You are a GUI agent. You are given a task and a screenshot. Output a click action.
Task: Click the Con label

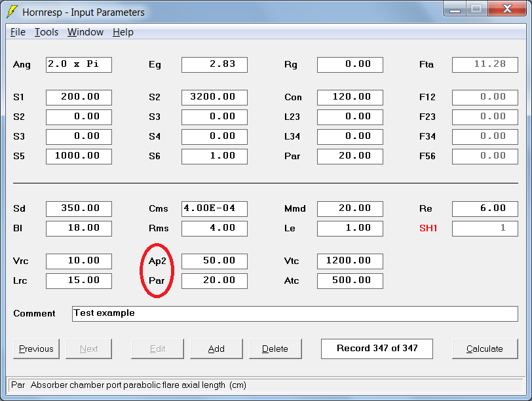(x=293, y=98)
